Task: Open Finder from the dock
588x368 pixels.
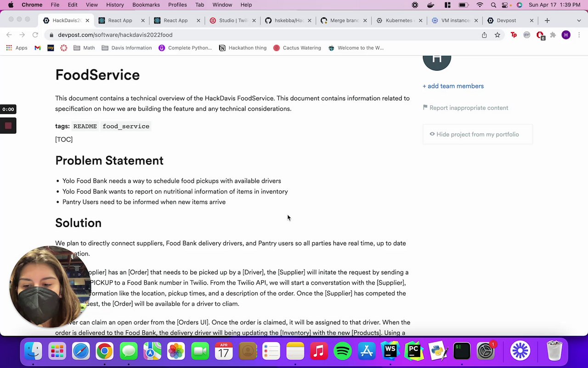Action: [x=34, y=351]
